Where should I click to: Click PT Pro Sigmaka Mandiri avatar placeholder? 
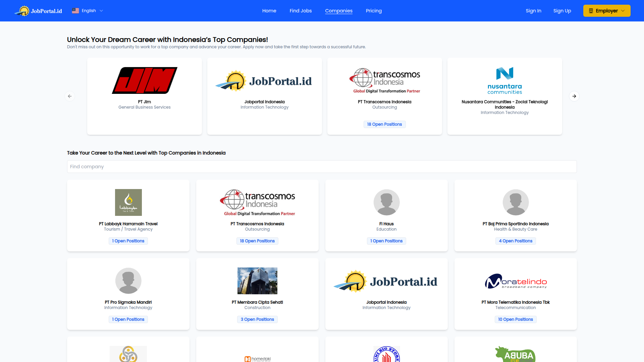coord(128,281)
